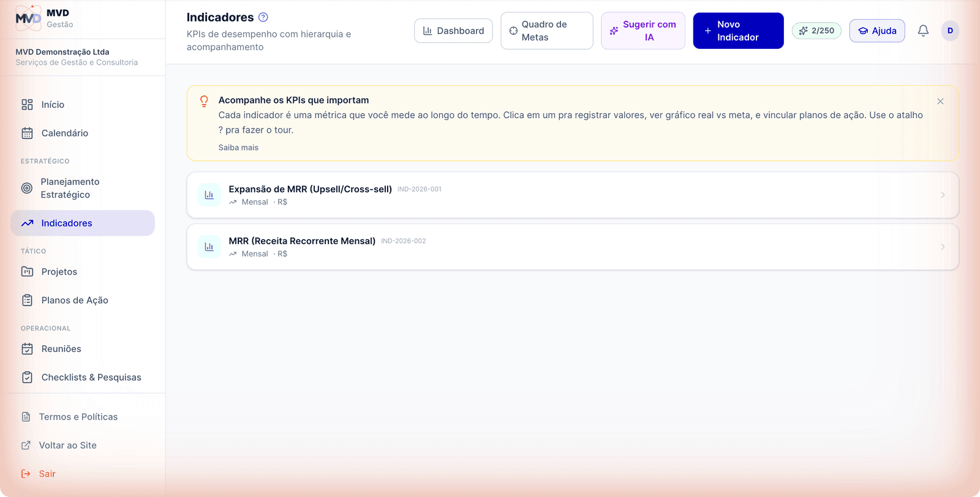The height and width of the screenshot is (497, 980).
Task: Expand MRR Receita Recorrente Mensal row chevron
Action: [943, 247]
